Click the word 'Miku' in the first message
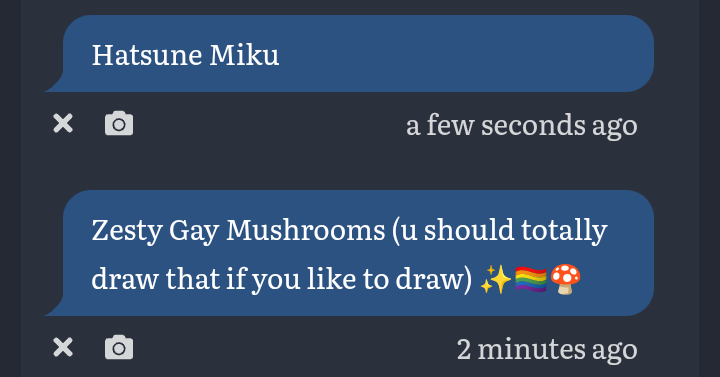This screenshot has height=377, width=720. 244,55
